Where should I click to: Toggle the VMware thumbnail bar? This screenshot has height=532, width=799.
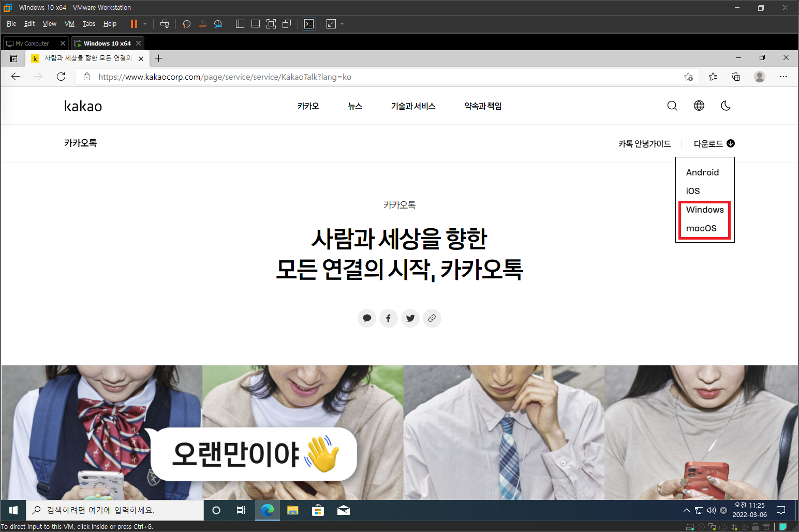(x=256, y=24)
